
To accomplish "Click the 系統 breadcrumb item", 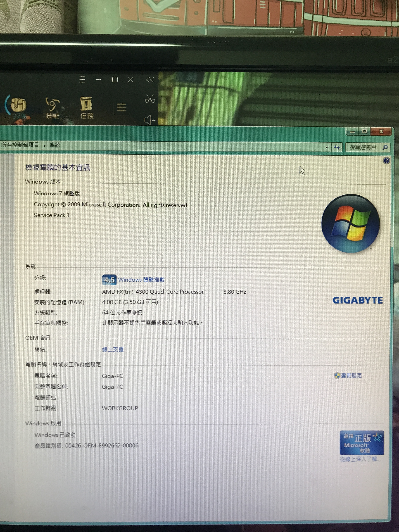I will pos(55,145).
